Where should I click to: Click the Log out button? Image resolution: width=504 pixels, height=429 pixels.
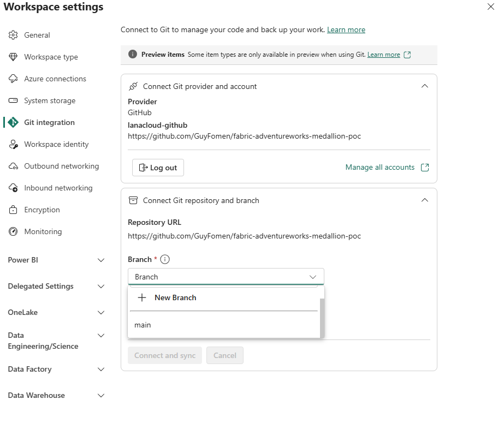point(158,168)
